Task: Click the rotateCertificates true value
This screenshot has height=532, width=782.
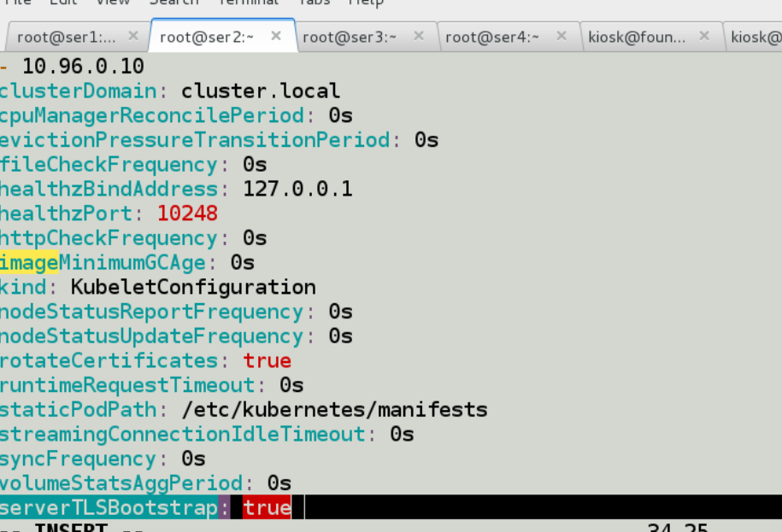Action: (x=268, y=360)
